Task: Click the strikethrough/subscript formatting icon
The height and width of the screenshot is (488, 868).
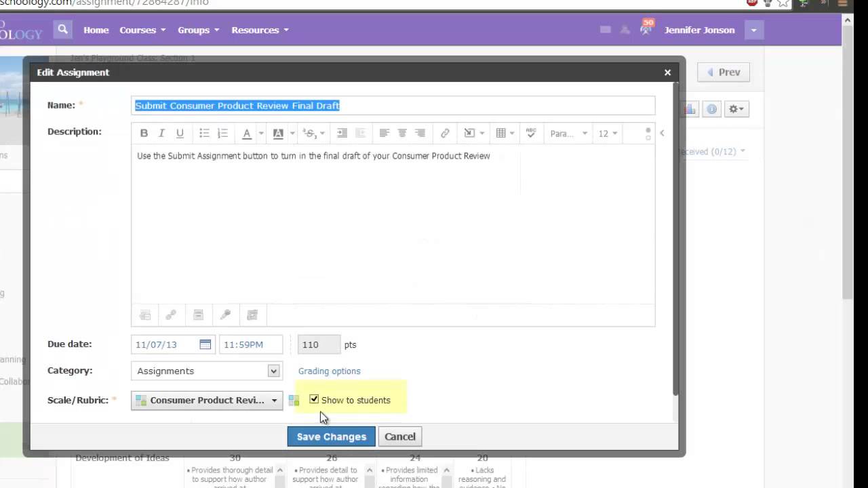Action: [x=309, y=134]
